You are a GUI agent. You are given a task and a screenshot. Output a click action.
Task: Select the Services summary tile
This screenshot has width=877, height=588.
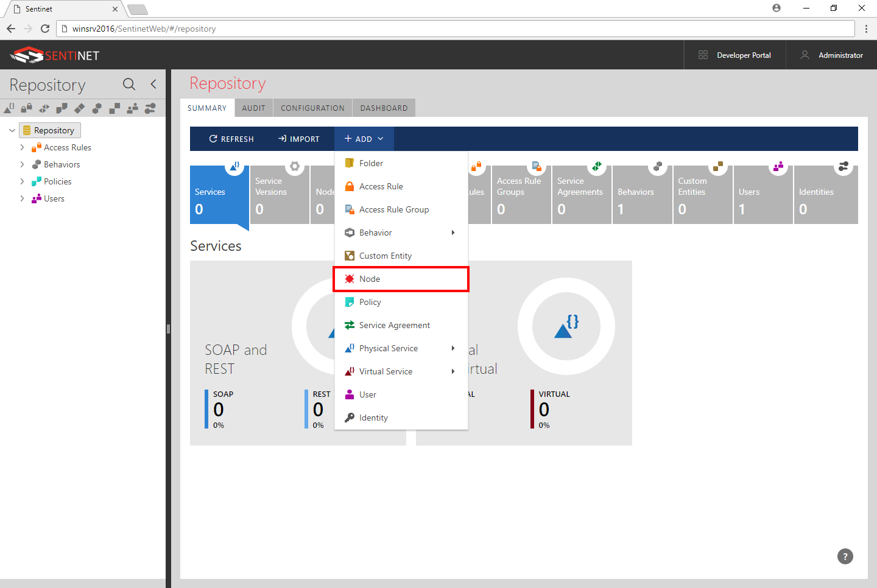tap(219, 195)
